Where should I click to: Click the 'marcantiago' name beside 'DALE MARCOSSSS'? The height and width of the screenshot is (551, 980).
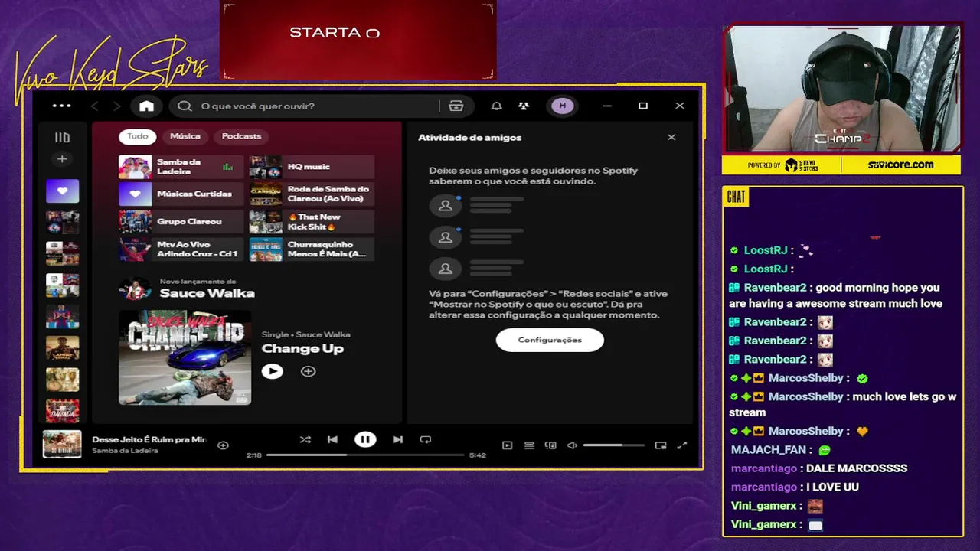(764, 468)
